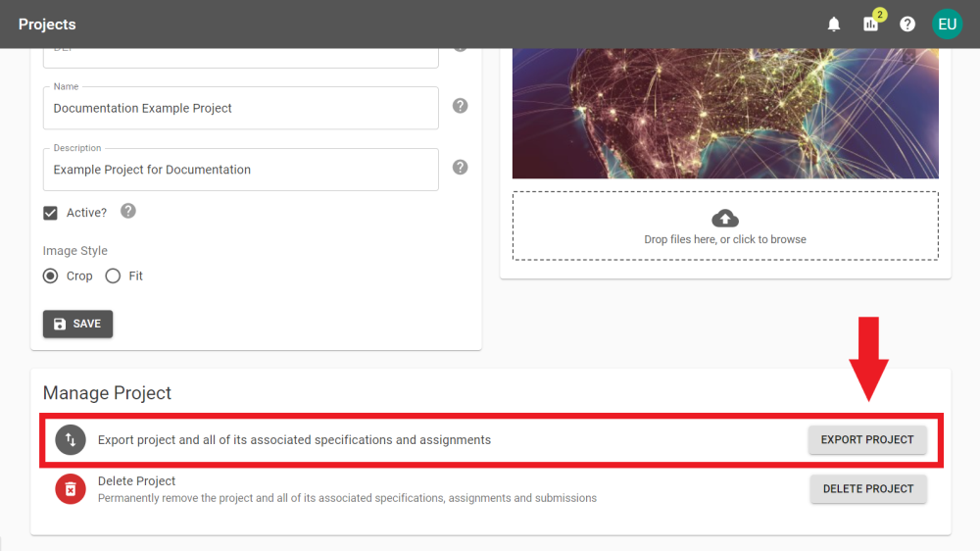Screen dimensions: 980x551
Task: Click the project map image preview
Action: click(725, 113)
